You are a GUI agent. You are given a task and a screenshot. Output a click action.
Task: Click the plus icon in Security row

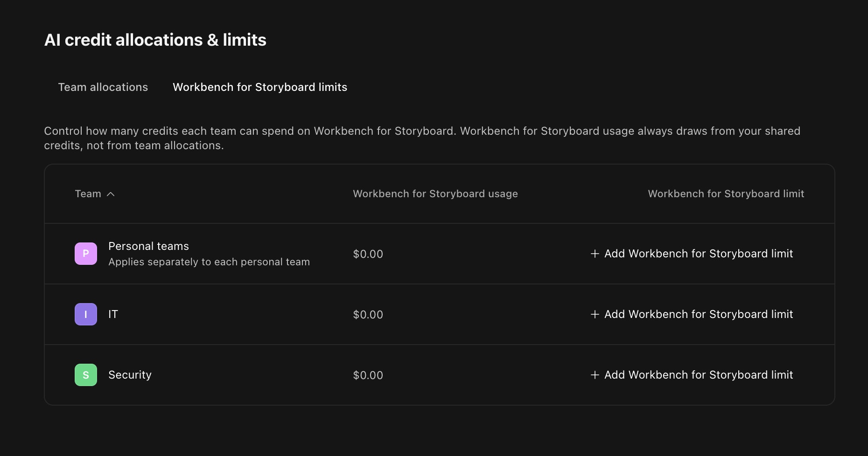595,375
